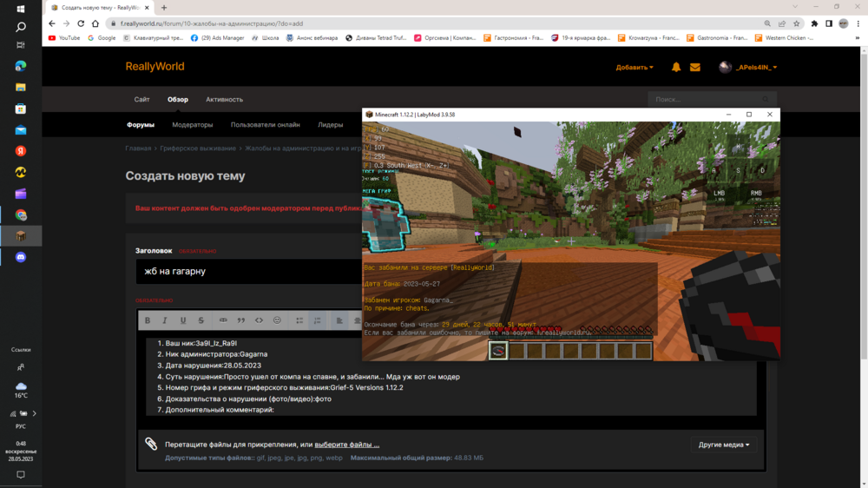
Task: Go back in the browser
Action: coord(51,23)
